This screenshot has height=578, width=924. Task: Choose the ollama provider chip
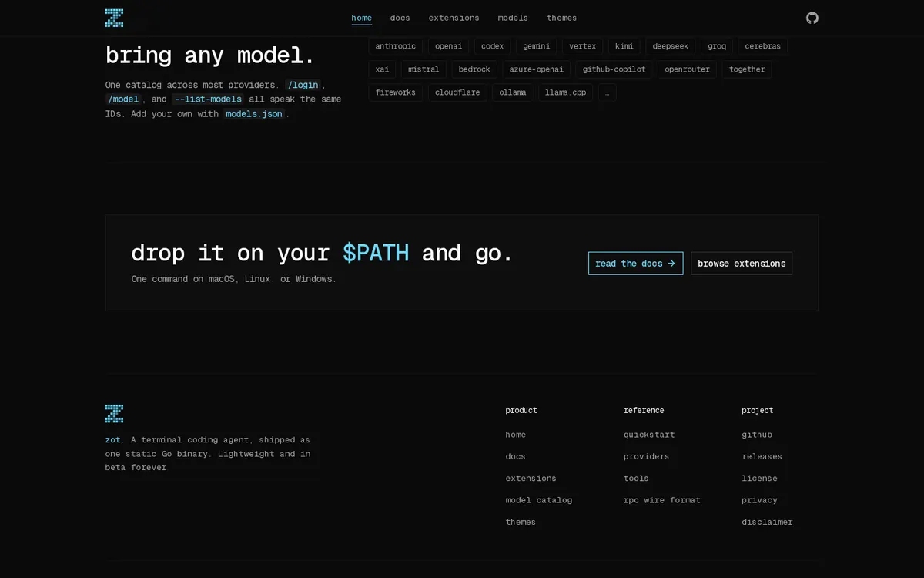pos(513,92)
